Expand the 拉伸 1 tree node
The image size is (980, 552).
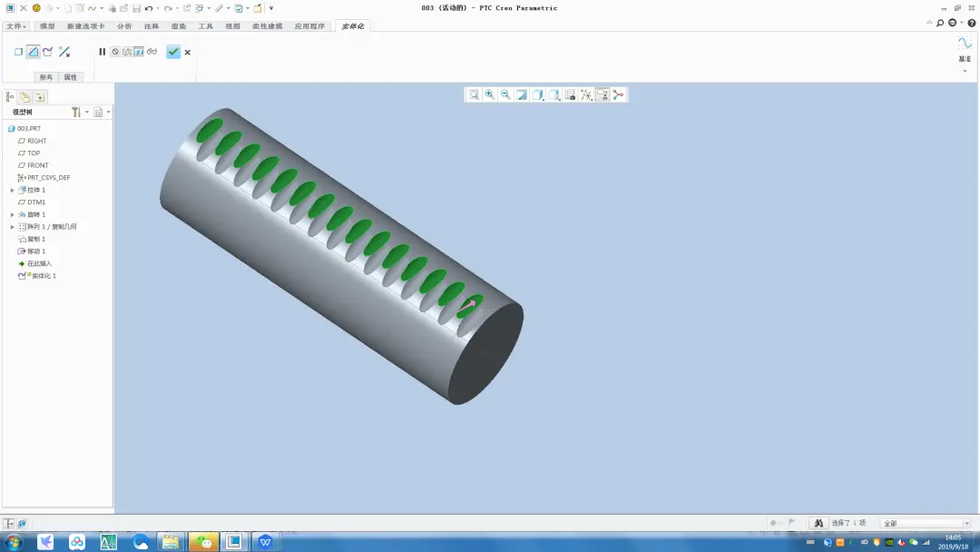click(13, 190)
